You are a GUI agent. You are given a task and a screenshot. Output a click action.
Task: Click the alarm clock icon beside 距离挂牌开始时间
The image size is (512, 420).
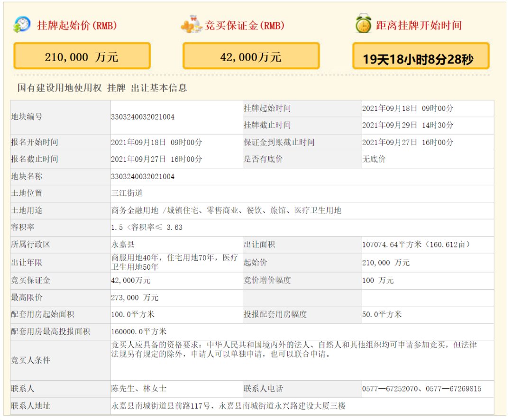pos(364,23)
